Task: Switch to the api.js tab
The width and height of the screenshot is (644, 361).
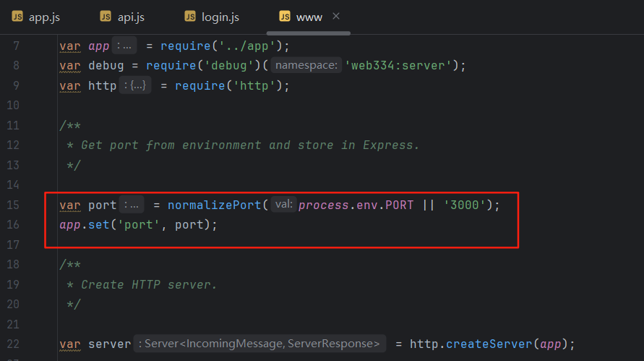Action: coord(122,17)
